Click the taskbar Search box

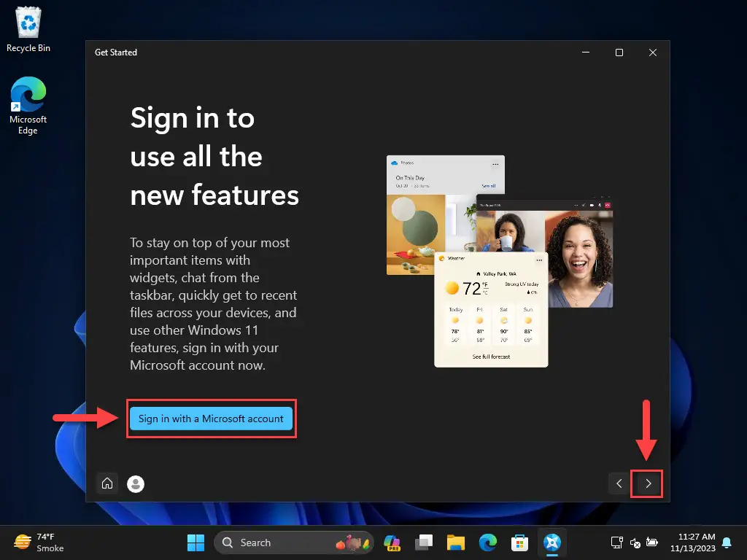tap(294, 542)
